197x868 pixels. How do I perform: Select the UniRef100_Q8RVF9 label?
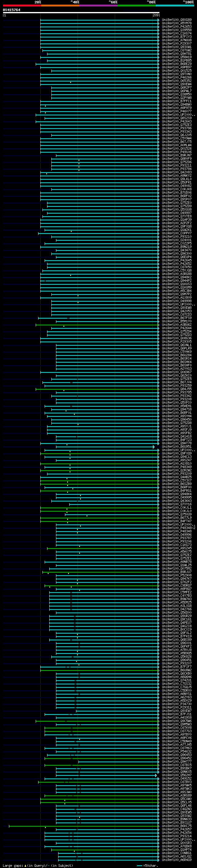coord(177,159)
